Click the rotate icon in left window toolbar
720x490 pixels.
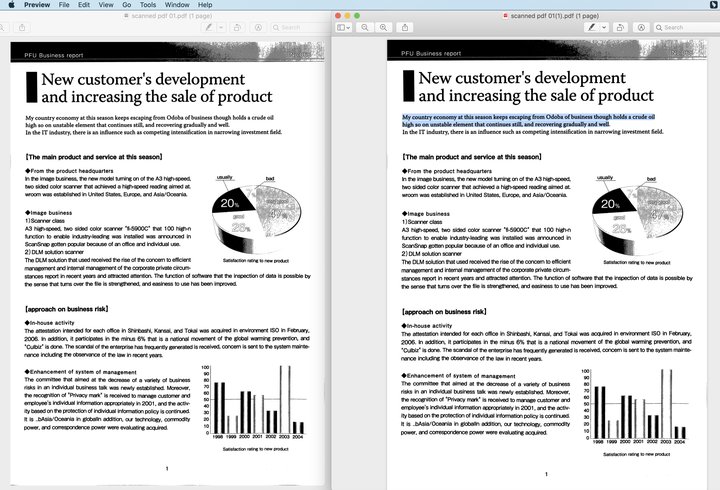point(237,28)
